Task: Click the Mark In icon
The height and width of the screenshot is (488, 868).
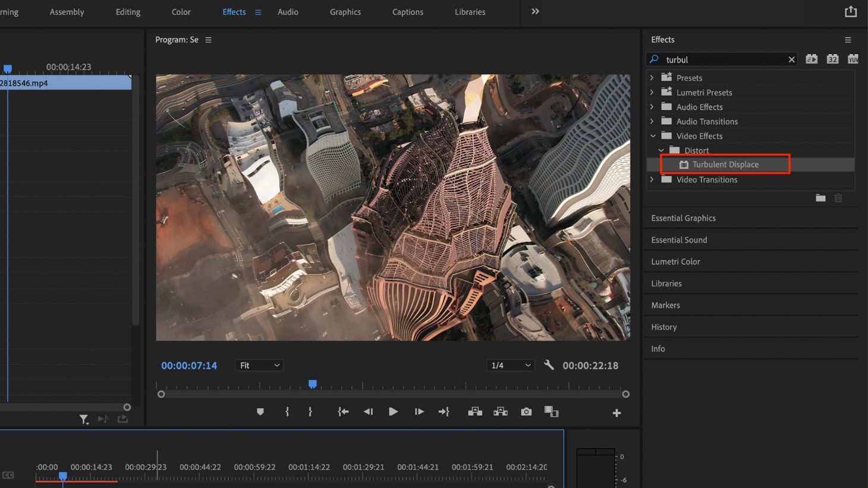Action: tap(287, 411)
